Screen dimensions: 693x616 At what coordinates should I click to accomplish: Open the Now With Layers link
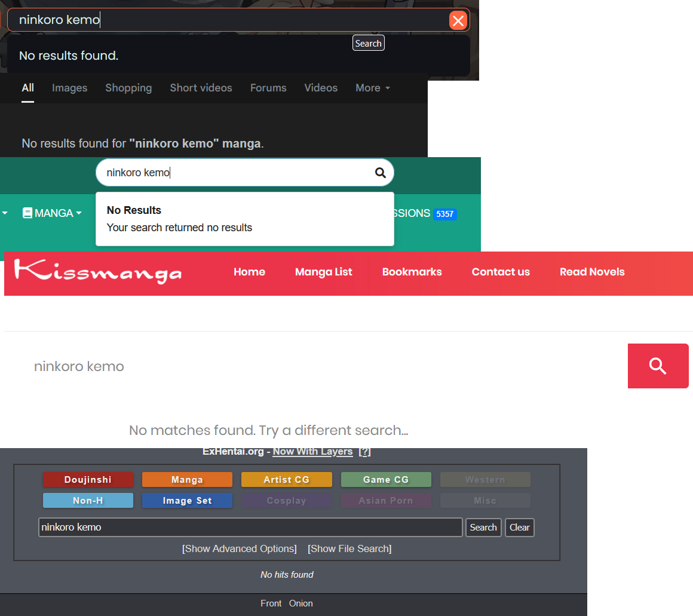(312, 452)
